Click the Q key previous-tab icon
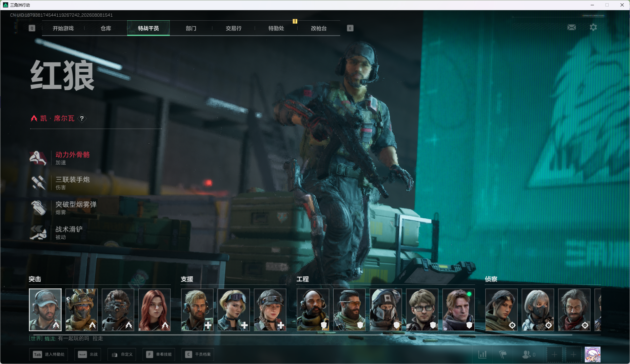630x364 pixels. point(32,28)
